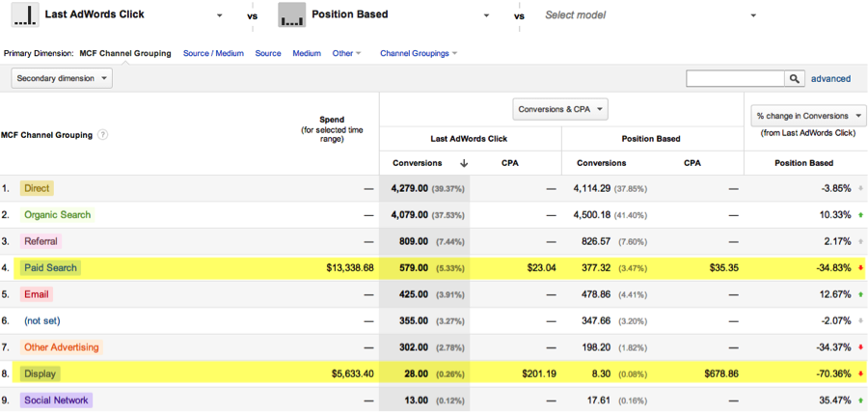Screen dimensions: 868x412
Task: Open the Organic Search channel row
Action: [x=57, y=215]
